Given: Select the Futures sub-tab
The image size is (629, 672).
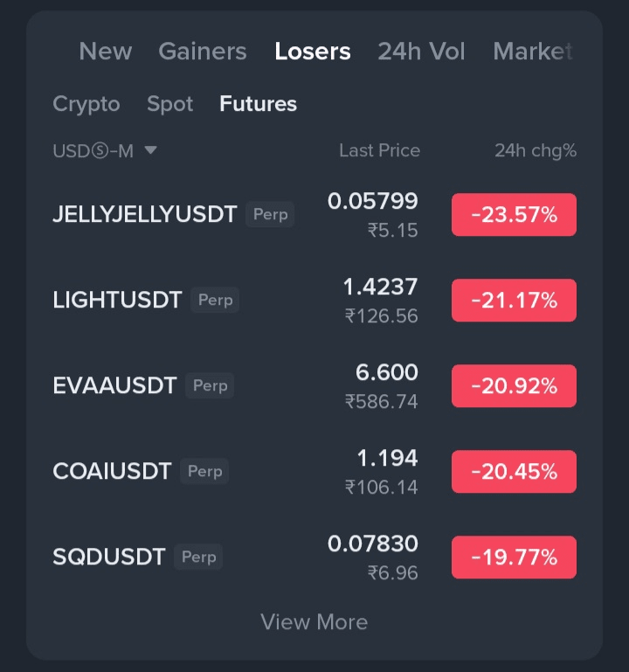Looking at the screenshot, I should 258,104.
